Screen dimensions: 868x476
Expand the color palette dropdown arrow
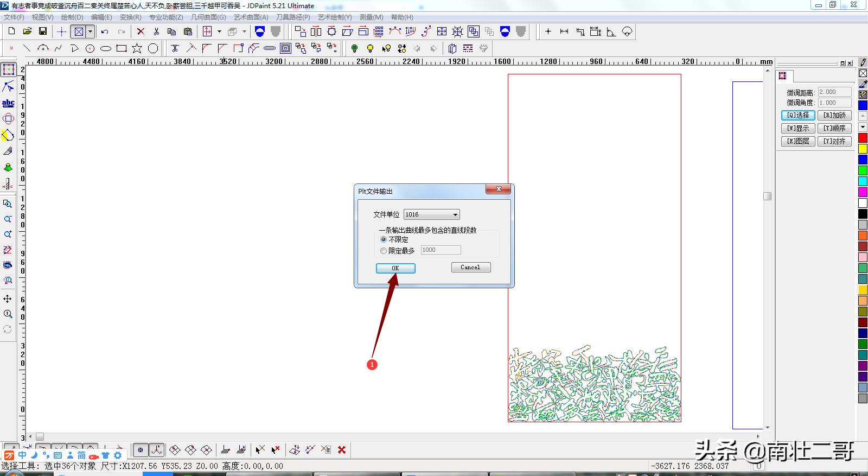[x=863, y=127]
